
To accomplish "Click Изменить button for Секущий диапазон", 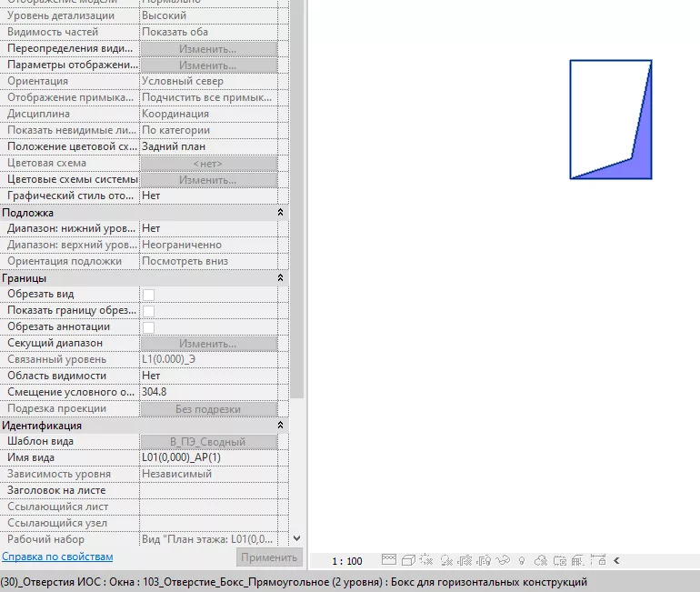I will click(x=208, y=344).
